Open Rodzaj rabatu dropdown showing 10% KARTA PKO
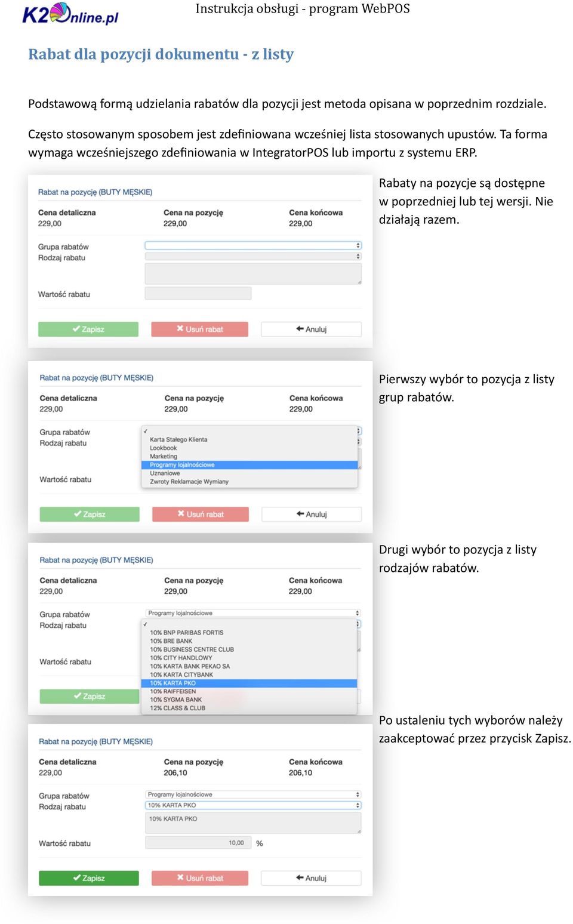The image size is (573, 924). point(253,805)
